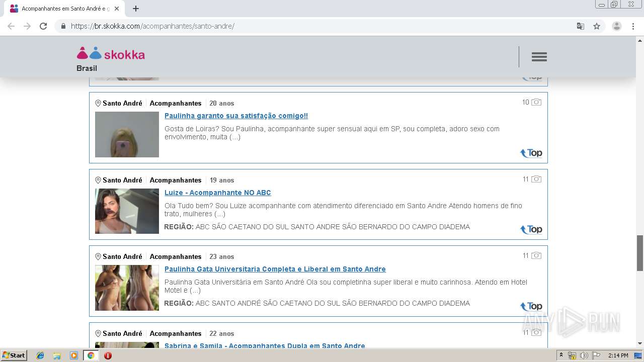
Task: Click '20 anos' age text
Action: 222,103
